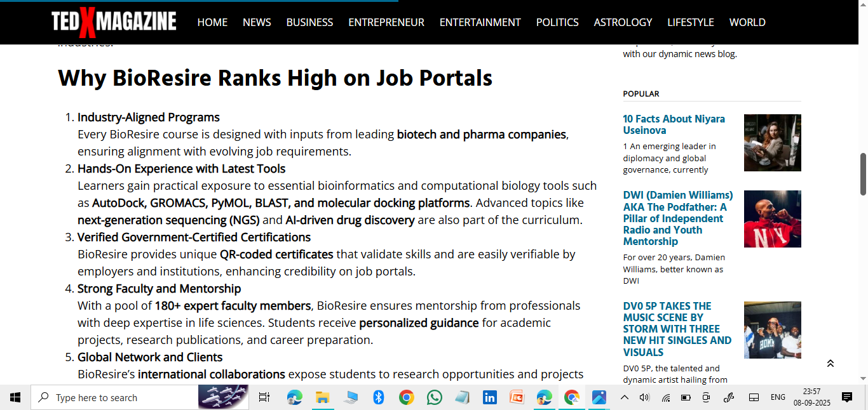Click the Bluetooth icon in taskbar
Image resolution: width=868 pixels, height=410 pixels.
379,398
